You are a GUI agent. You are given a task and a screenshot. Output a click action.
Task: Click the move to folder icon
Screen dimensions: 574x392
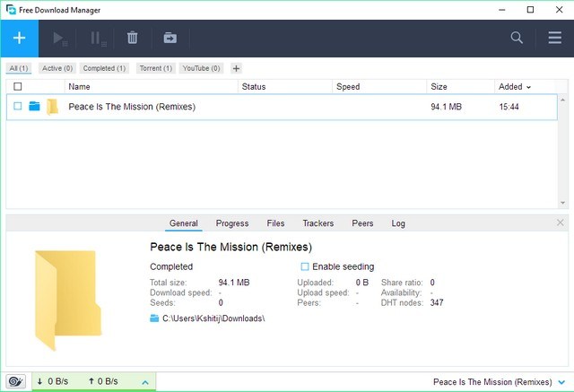[x=170, y=38]
